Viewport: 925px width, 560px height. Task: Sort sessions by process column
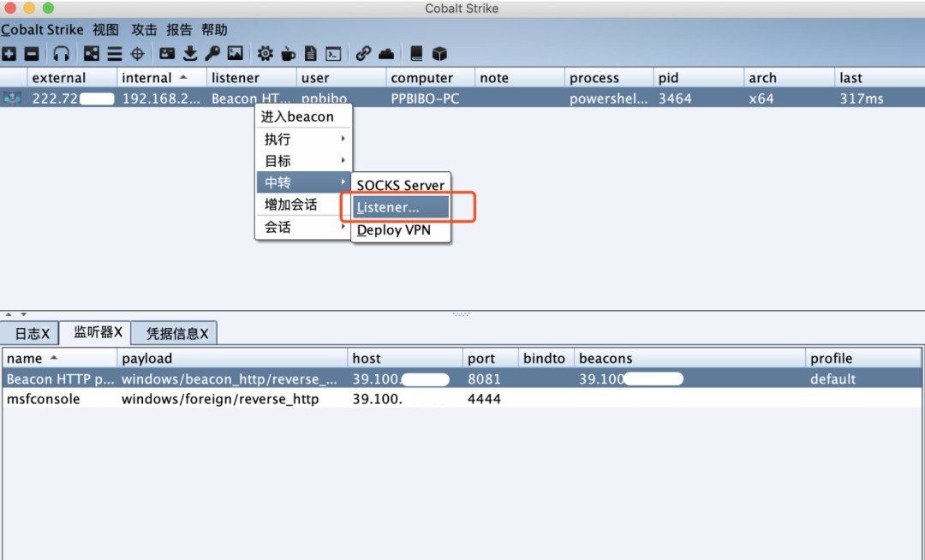coord(610,78)
